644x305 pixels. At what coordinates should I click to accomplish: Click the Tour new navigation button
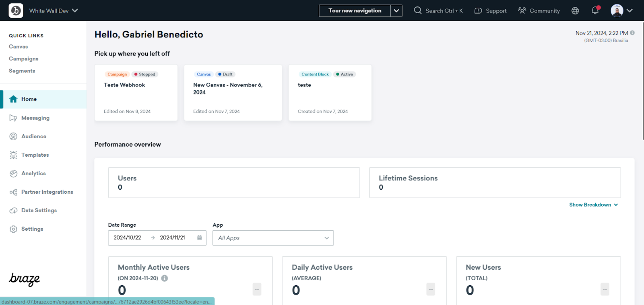click(x=355, y=11)
